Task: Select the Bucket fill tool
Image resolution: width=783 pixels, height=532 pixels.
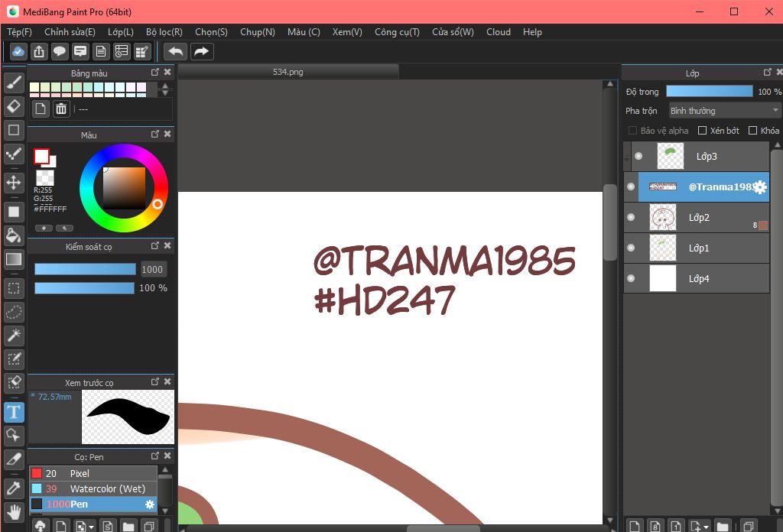Action: pyautogui.click(x=14, y=235)
